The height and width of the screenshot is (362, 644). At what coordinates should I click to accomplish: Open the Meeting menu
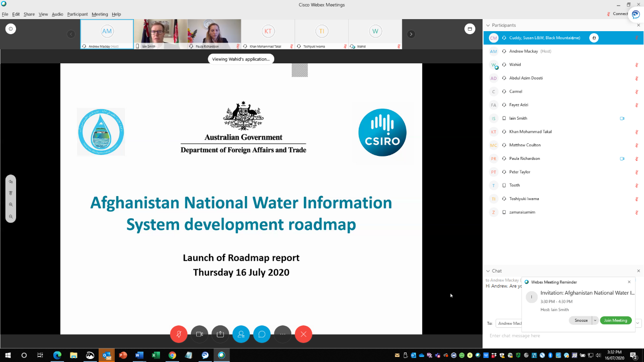(x=100, y=14)
